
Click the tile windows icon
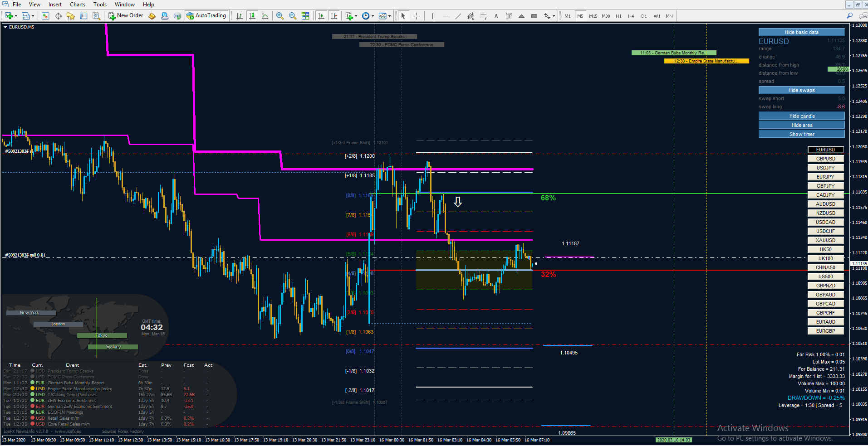(305, 16)
